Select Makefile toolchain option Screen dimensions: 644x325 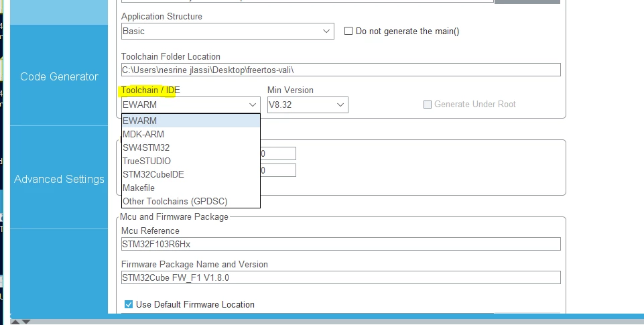[x=190, y=188]
